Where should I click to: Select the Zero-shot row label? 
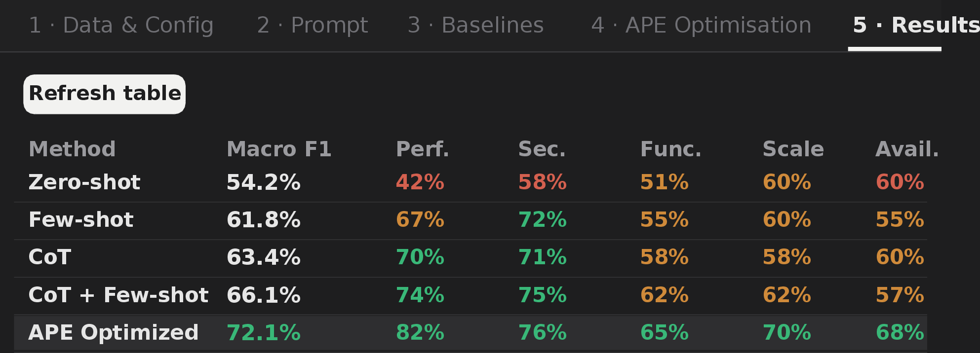point(84,182)
